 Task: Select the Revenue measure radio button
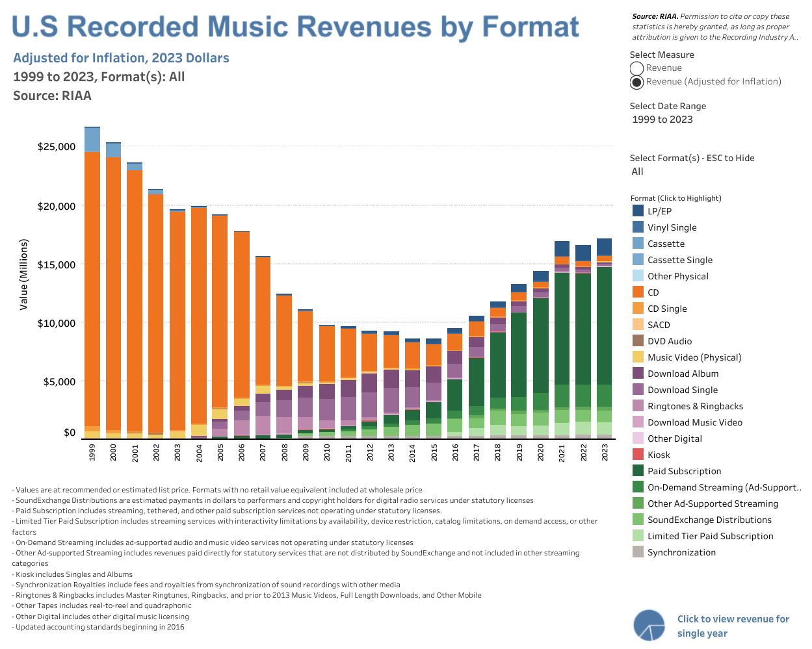[637, 68]
